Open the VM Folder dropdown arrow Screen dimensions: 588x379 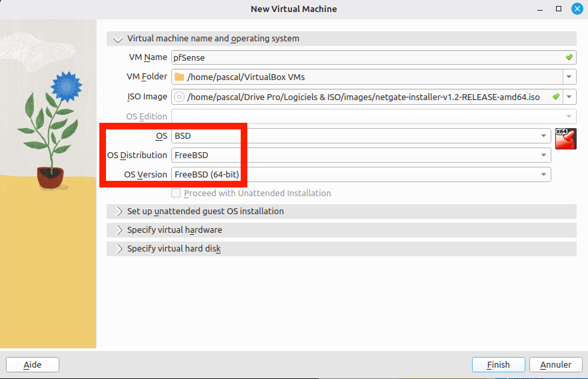[569, 77]
